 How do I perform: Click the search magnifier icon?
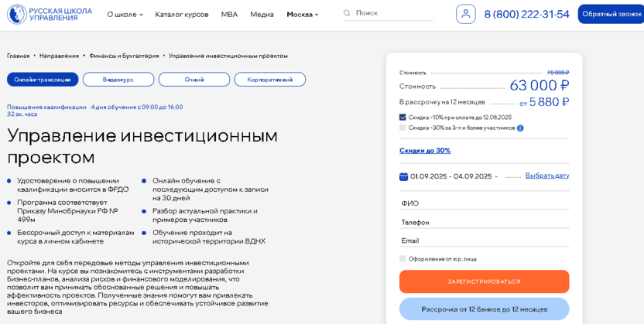[347, 13]
